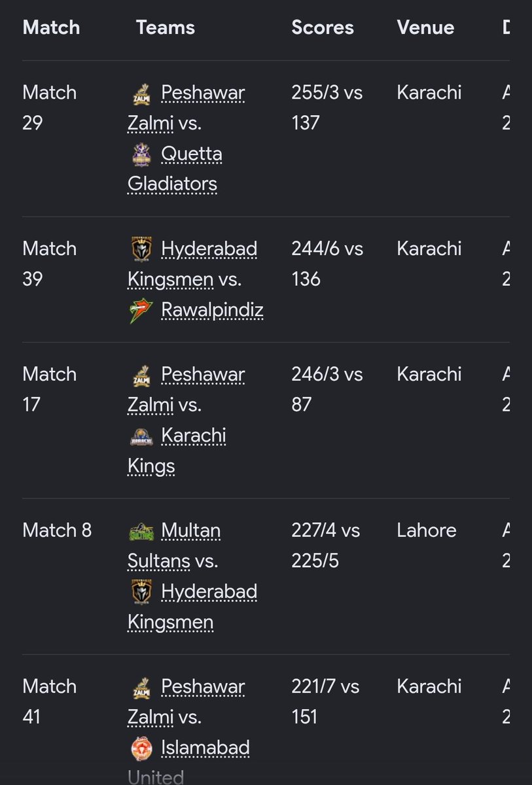The image size is (532, 785).
Task: Select the Teams column header
Action: coord(166,27)
